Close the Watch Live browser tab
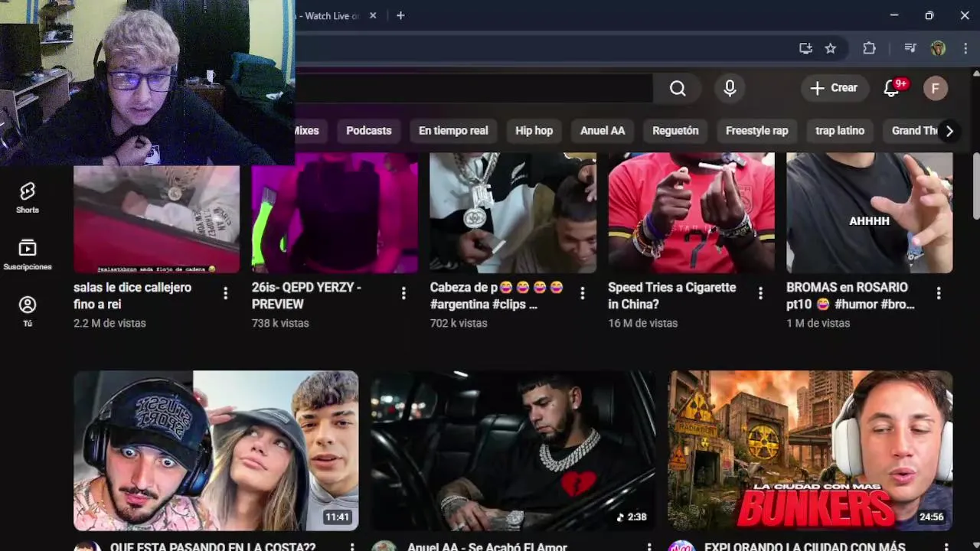The height and width of the screenshot is (551, 980). [373, 15]
